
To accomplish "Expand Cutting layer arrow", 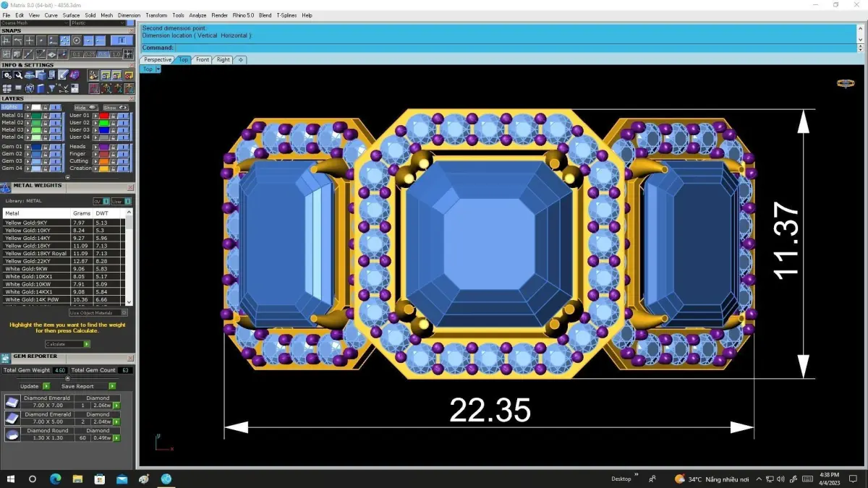I will pyautogui.click(x=95, y=161).
